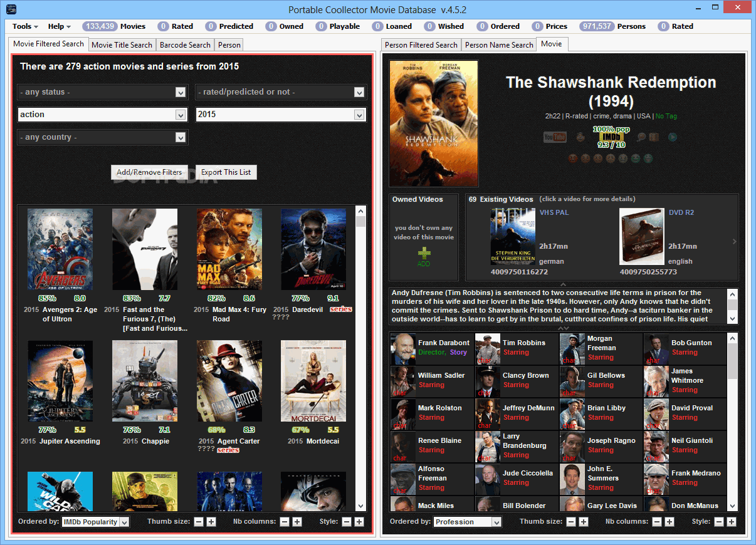This screenshot has width=756, height=545.
Task: Open the 'rated/predicted or not' dropdown
Action: (x=280, y=92)
